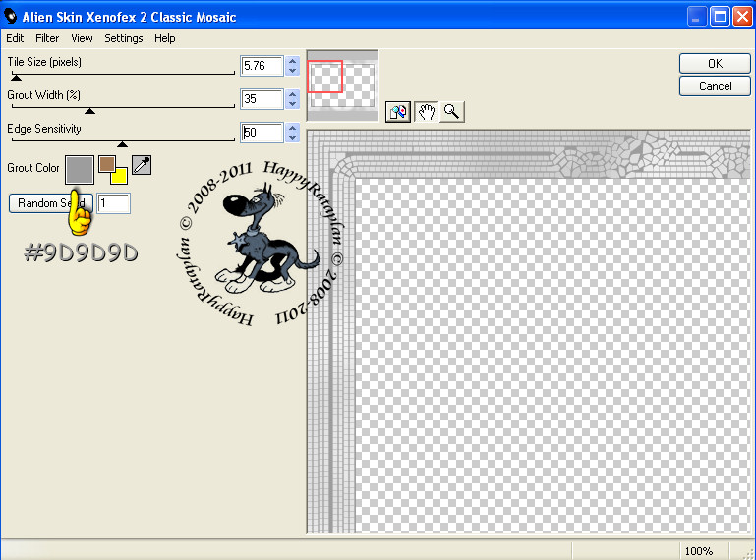Open the View menu

tap(82, 38)
